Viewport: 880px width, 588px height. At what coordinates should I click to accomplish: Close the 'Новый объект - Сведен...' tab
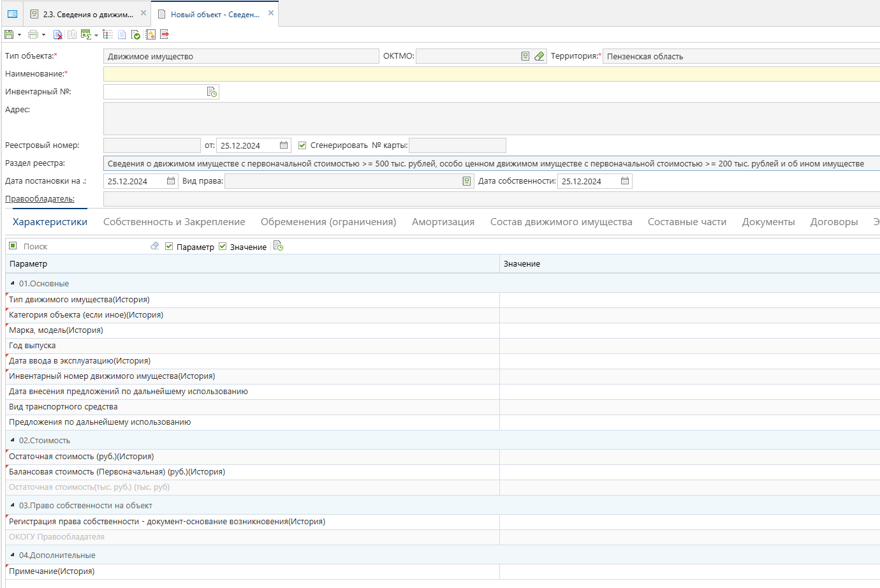point(271,13)
